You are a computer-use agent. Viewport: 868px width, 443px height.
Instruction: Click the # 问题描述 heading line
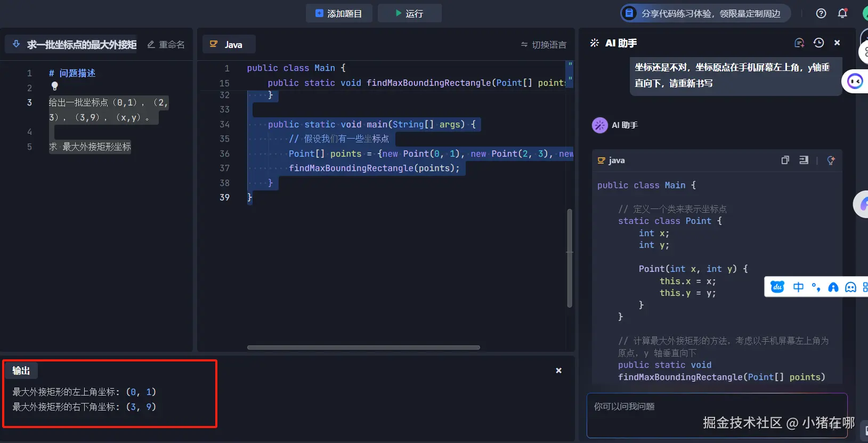point(72,73)
